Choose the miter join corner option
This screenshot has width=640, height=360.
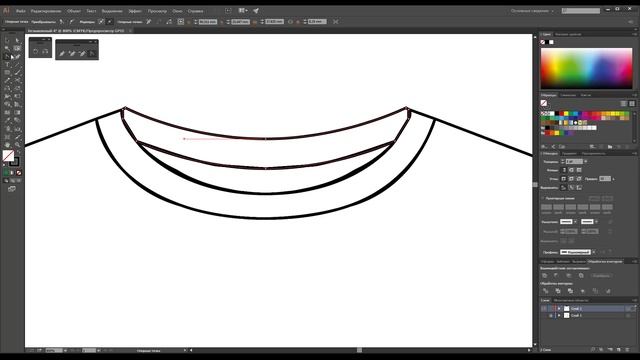click(x=564, y=179)
